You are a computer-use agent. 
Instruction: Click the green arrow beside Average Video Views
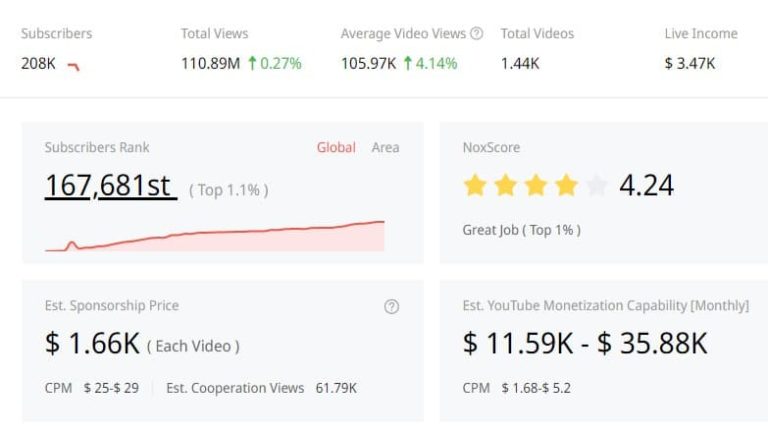tap(407, 64)
